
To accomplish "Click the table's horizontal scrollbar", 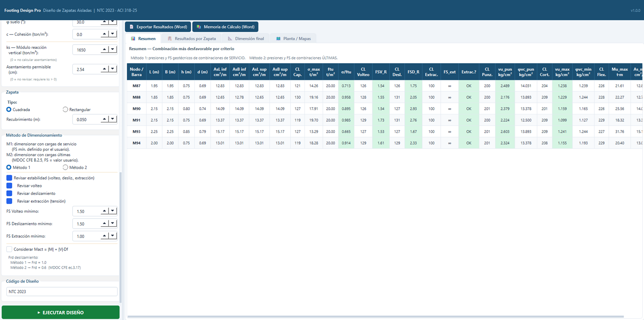I will point(375,317).
